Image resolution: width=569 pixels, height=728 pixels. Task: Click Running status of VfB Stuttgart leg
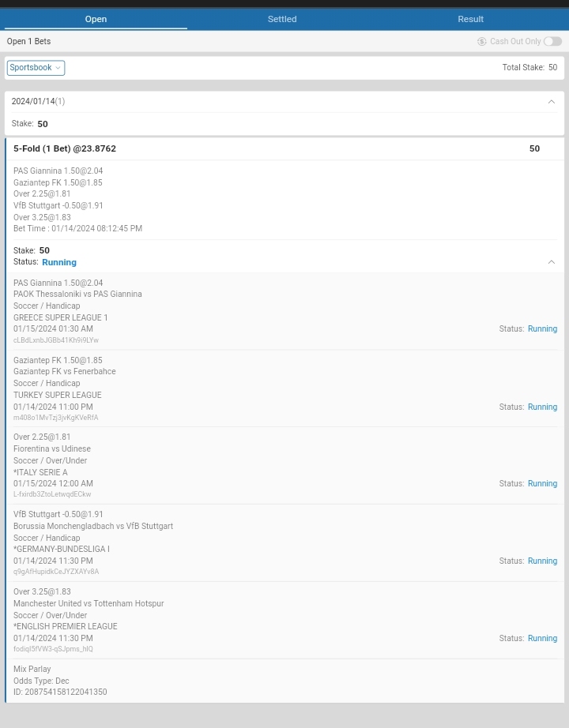(x=542, y=561)
